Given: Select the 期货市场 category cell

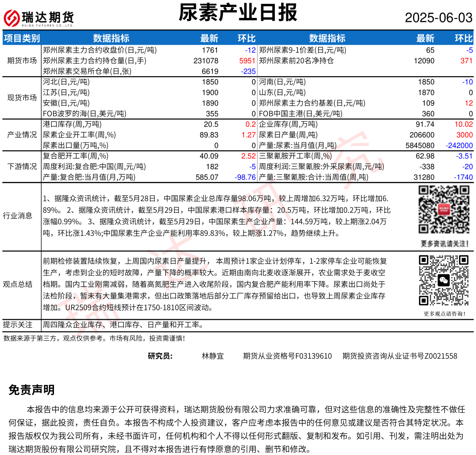Looking at the screenshot, I should tap(22, 60).
